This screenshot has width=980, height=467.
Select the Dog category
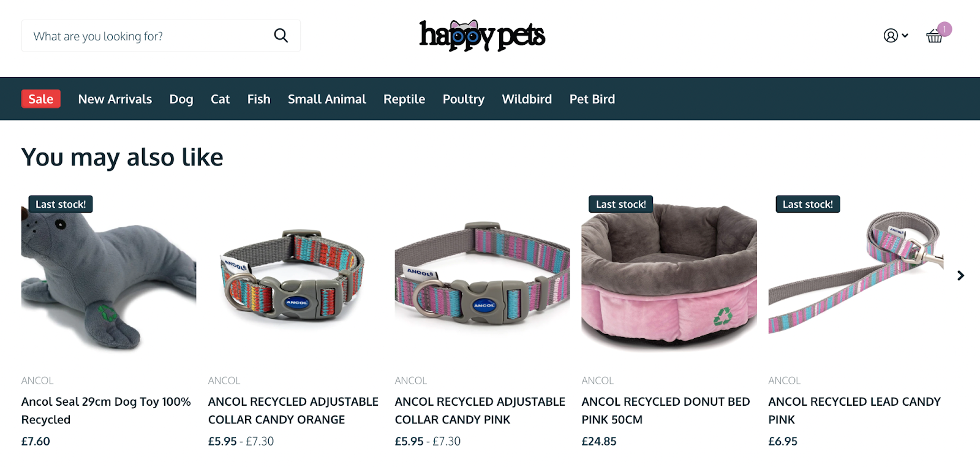click(181, 99)
